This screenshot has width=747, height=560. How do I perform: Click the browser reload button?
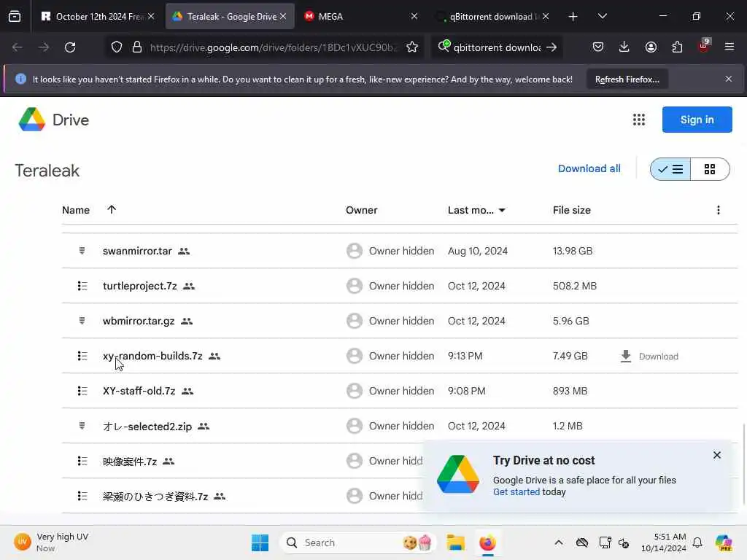tap(70, 47)
